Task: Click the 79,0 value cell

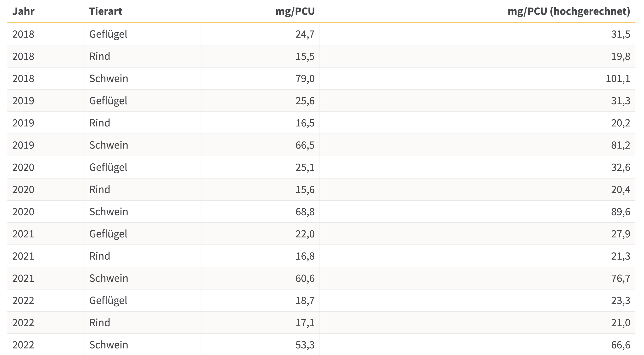Action: coord(305,79)
